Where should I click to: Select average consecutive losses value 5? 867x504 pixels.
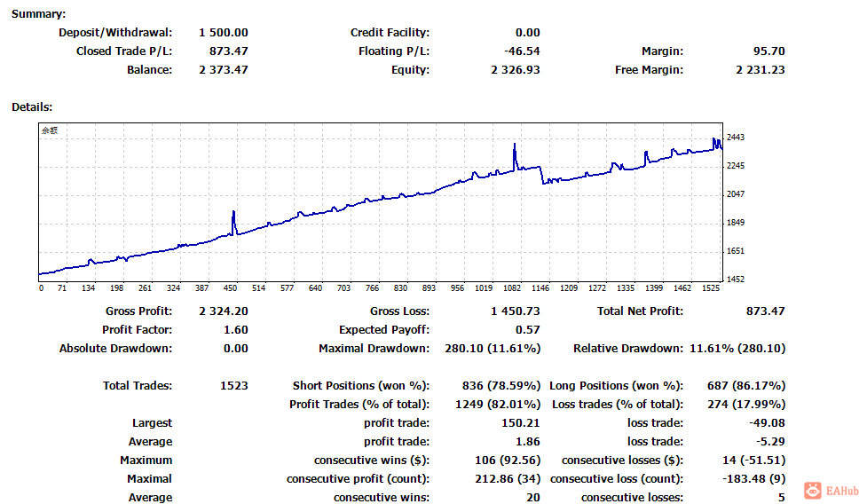point(781,498)
